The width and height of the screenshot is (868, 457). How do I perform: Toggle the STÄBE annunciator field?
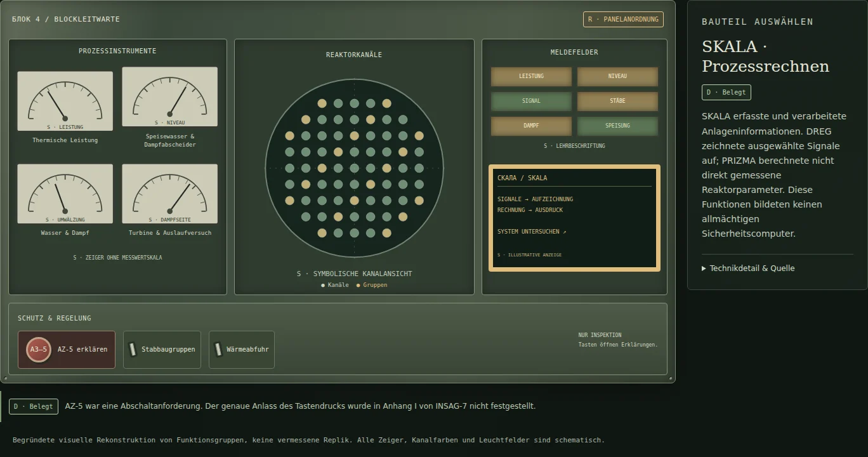[617, 101]
